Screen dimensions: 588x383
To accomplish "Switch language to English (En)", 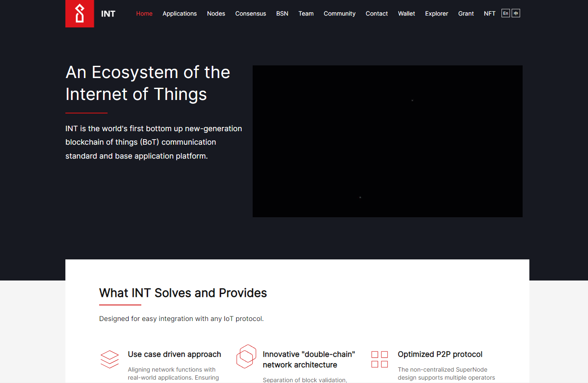I will pos(506,13).
